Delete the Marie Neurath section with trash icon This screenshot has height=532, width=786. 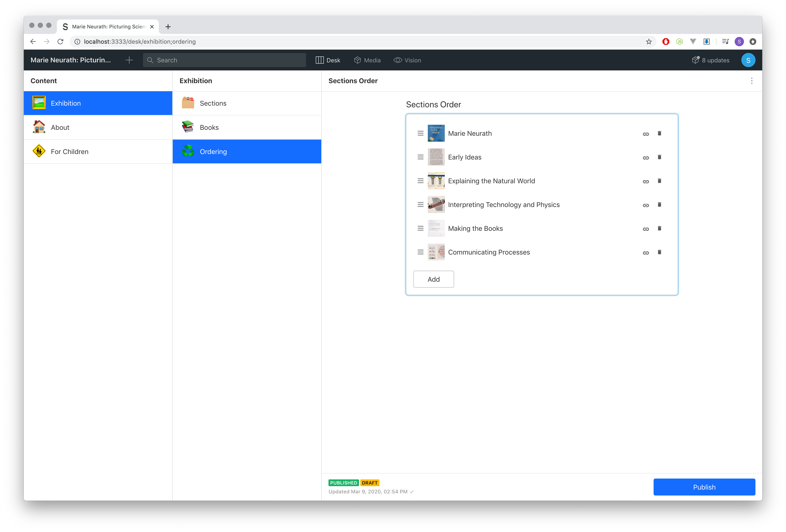click(659, 133)
